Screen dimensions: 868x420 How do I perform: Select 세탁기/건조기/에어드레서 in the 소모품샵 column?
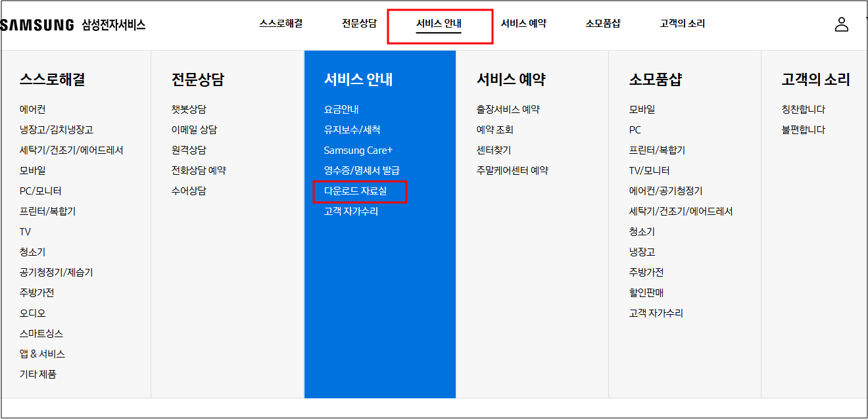coord(681,212)
